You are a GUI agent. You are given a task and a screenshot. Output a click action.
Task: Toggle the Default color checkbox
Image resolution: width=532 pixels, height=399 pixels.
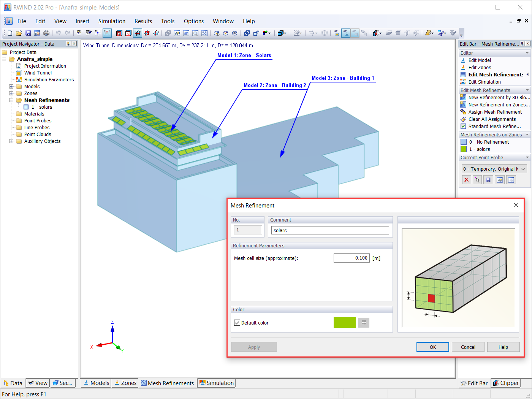(x=237, y=323)
